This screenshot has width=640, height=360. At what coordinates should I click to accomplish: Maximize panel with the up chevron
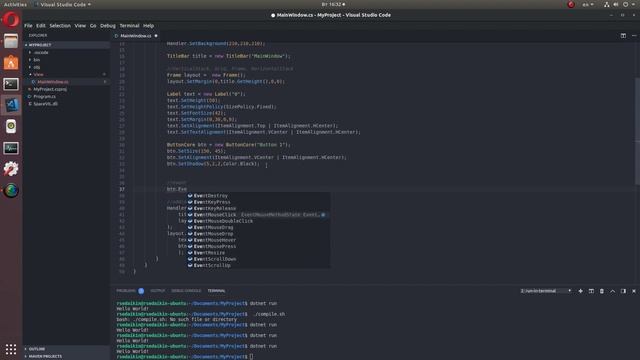point(612,291)
